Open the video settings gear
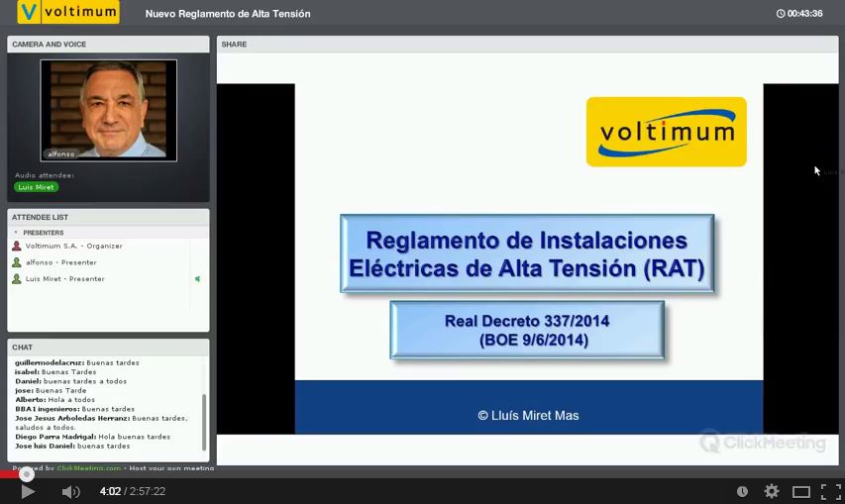This screenshot has height=504, width=845. click(772, 492)
